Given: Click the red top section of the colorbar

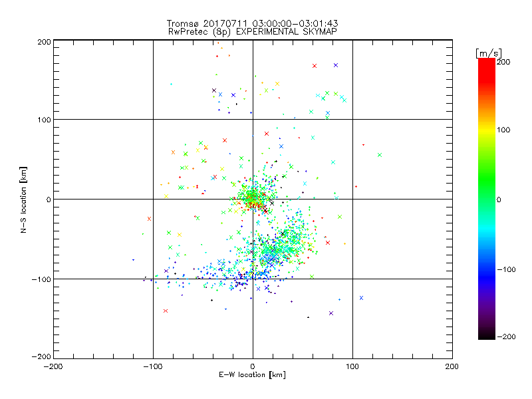Looking at the screenshot, I should pyautogui.click(x=487, y=70).
